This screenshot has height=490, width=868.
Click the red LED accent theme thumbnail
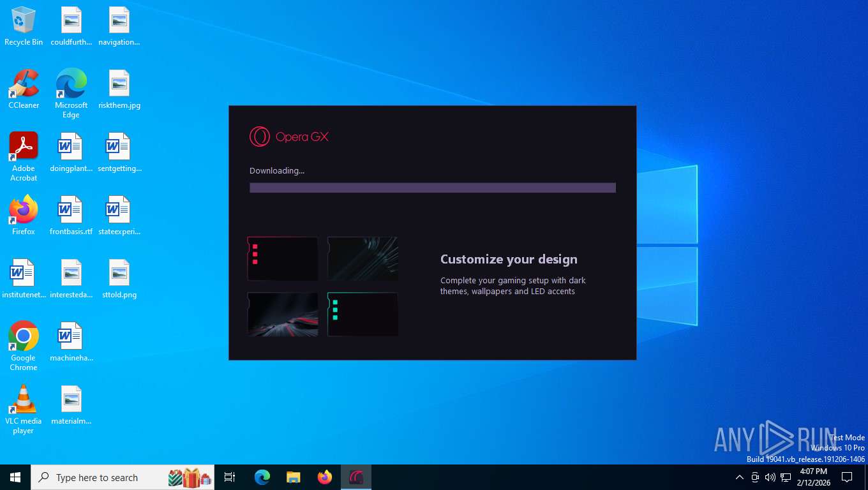point(283,258)
